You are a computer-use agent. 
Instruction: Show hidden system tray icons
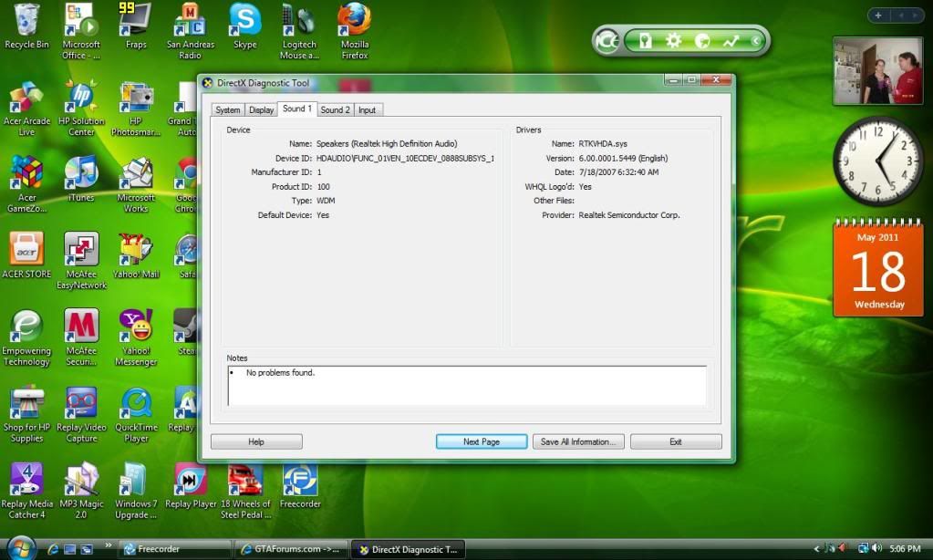pos(816,548)
